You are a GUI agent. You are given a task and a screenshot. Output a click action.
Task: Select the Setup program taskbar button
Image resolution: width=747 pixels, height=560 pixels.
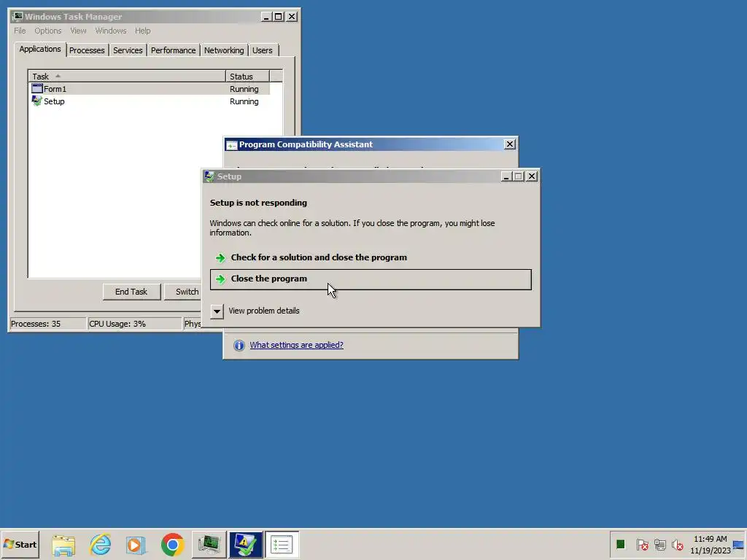[245, 544]
